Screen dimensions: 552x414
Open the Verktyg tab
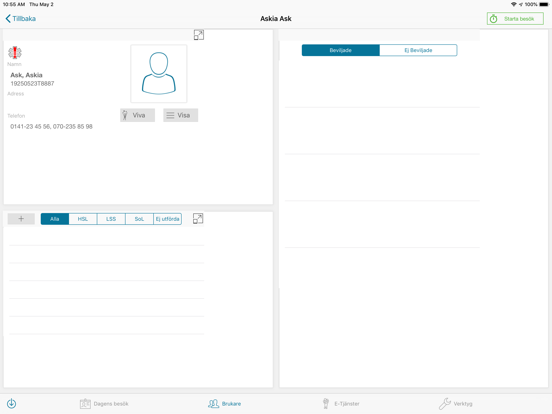tap(456, 404)
